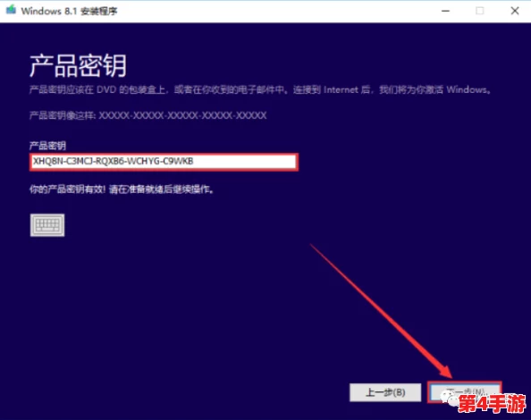The image size is (531, 420).
Task: Click the key format example XXXXX-XXXXX text
Action: 182,116
